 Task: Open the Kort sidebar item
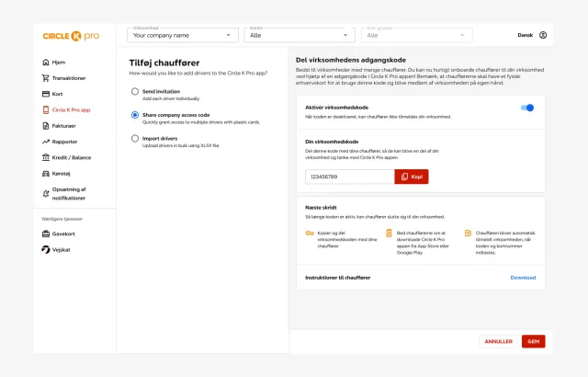click(x=57, y=94)
